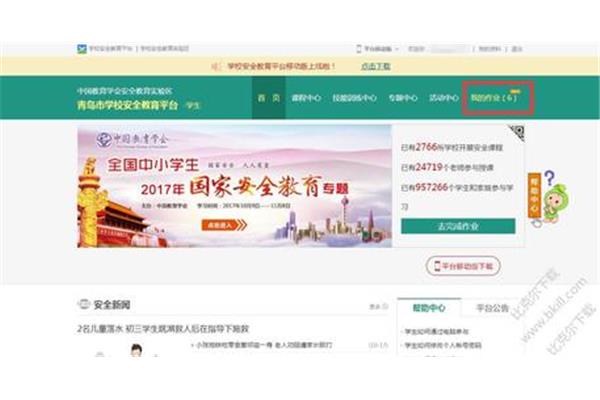Click the 中国教育学会 logo on the banner
The height and width of the screenshot is (400, 600).
point(132,140)
